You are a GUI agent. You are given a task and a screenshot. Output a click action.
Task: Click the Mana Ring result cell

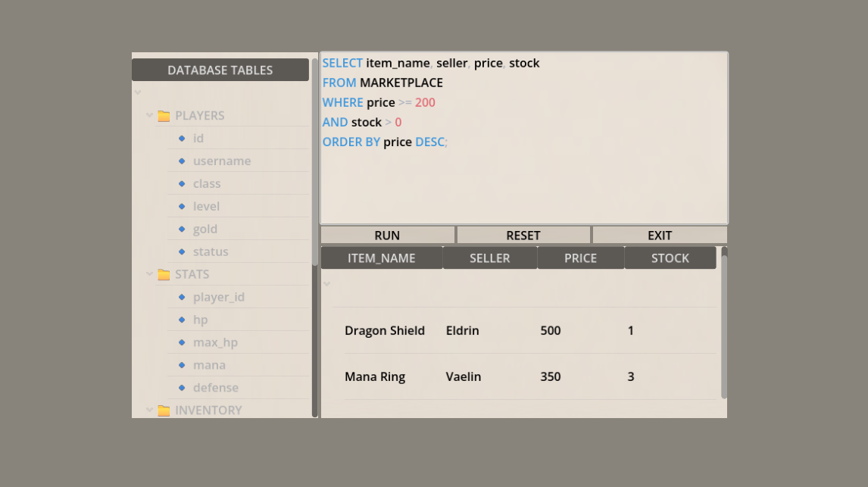point(376,377)
